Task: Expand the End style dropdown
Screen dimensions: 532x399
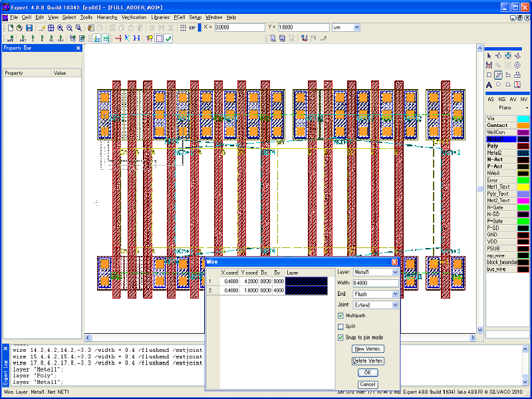Action: [395, 294]
